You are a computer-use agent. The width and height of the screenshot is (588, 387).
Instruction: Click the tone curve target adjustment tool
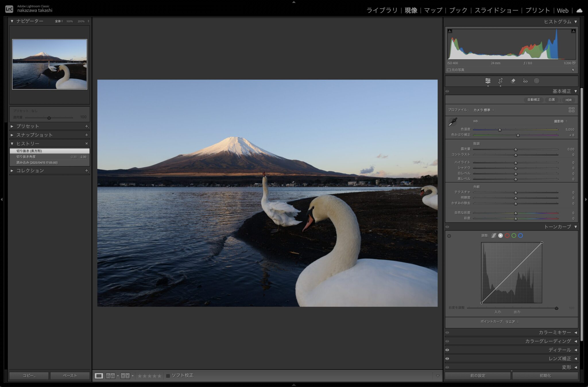tap(449, 236)
